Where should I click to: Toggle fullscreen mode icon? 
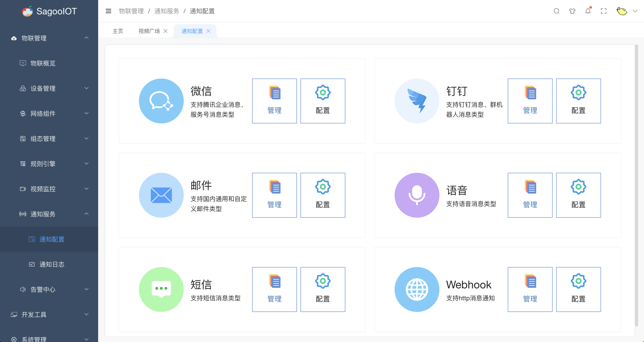[603, 11]
